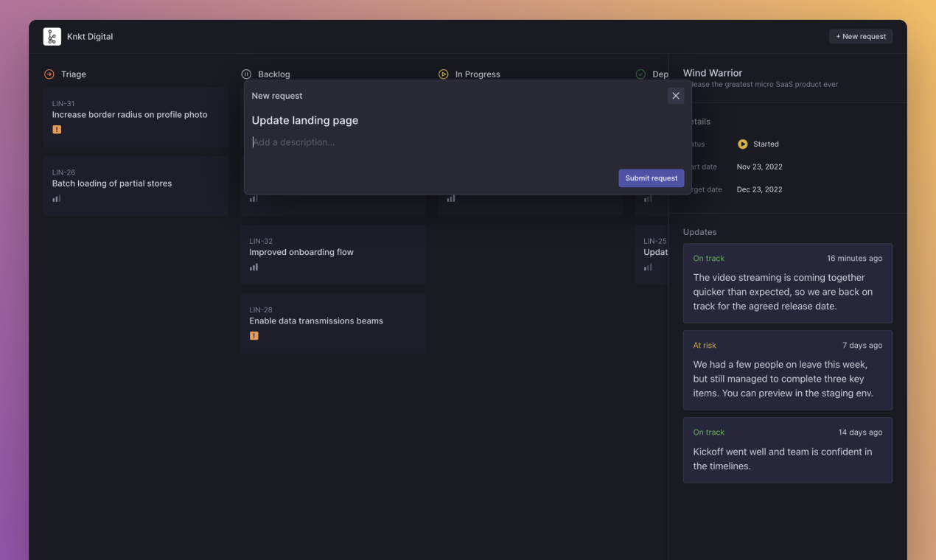Viewport: 936px width, 560px height.
Task: Open the Enable data transmissions beams card
Action: coord(333,321)
